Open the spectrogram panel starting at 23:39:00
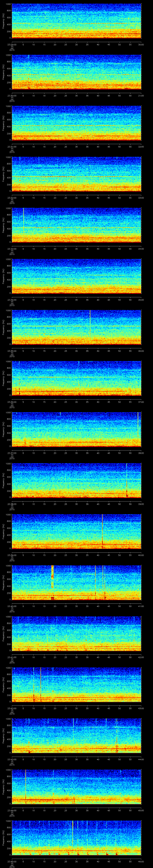Screen dimensions: 153x868 76,531
